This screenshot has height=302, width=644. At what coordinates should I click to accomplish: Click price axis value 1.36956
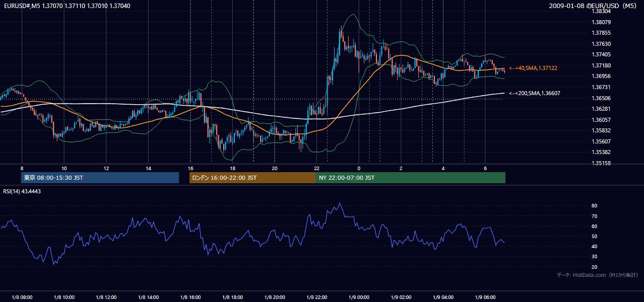point(601,77)
